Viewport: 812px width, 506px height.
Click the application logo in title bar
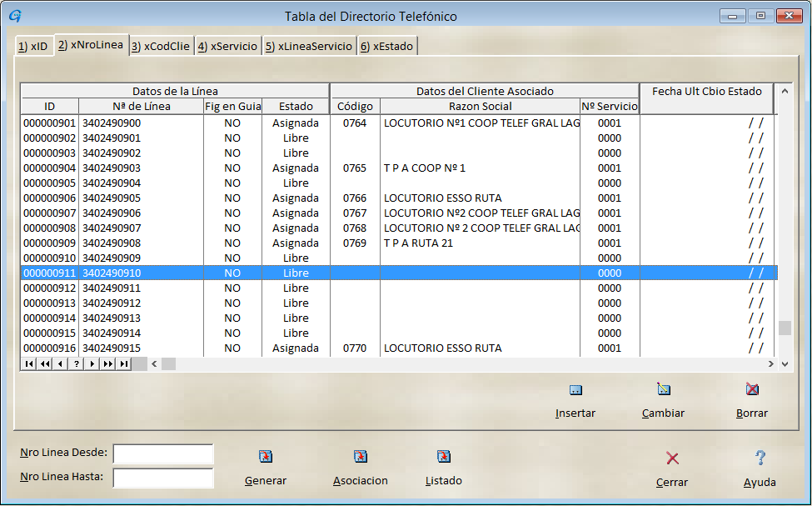point(15,16)
